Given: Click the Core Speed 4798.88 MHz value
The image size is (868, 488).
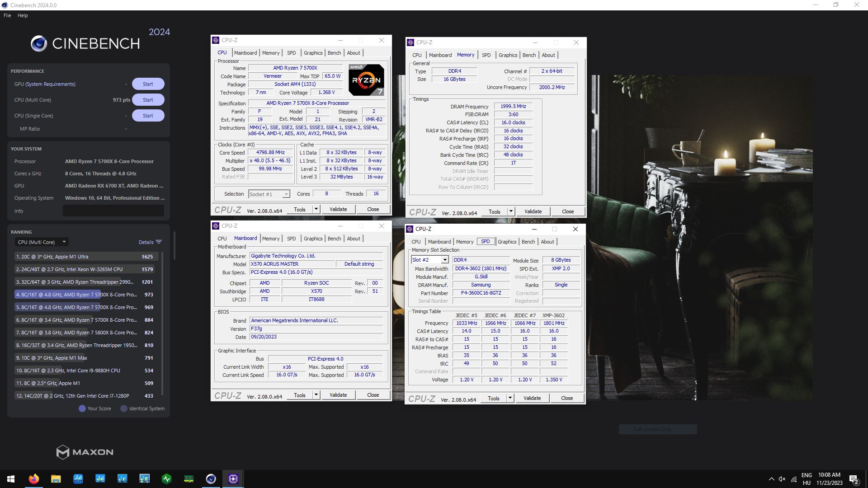Looking at the screenshot, I should coord(270,152).
